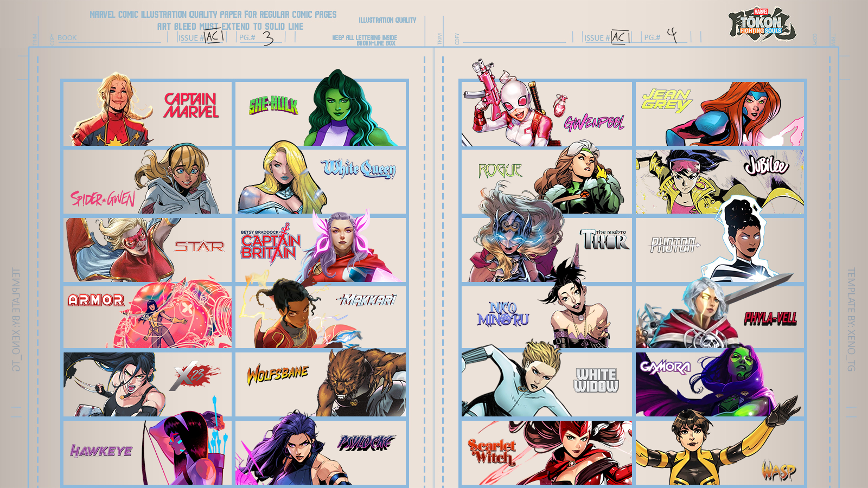Select the Hawkeye character card
This screenshot has width=868, height=488.
[148, 453]
